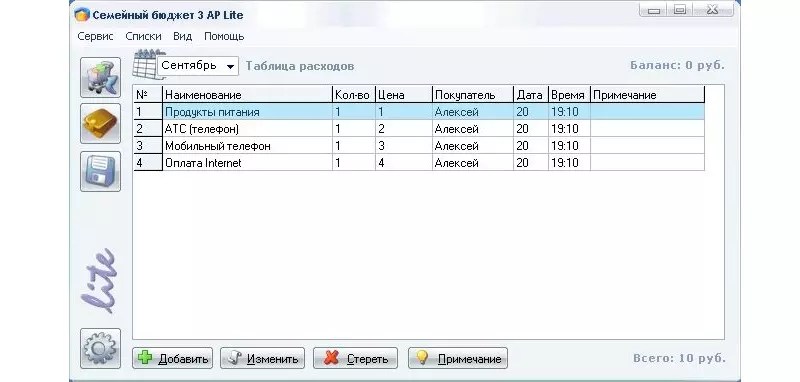
Task: Click the app icon in title bar
Action: click(82, 15)
